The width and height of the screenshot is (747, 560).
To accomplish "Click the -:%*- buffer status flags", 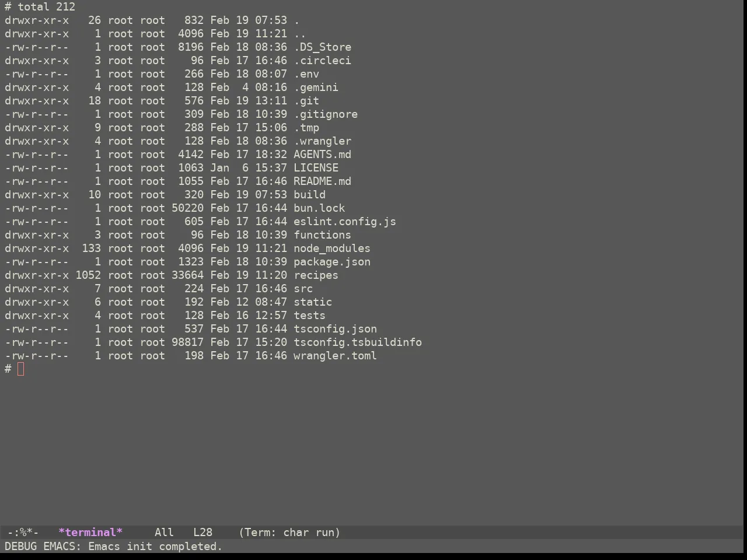I will (23, 533).
